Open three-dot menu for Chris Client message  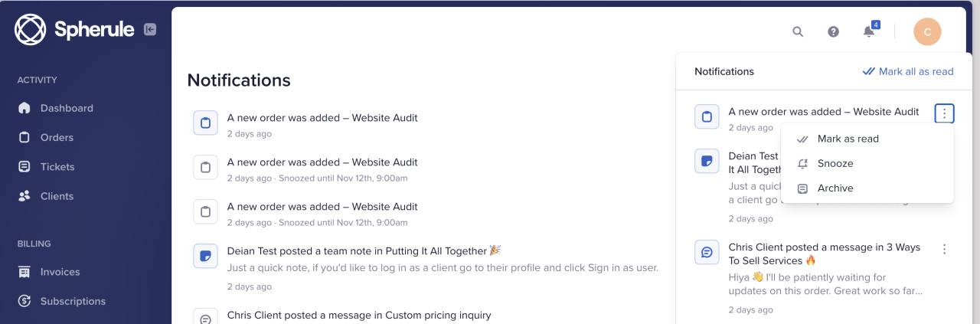click(x=944, y=249)
